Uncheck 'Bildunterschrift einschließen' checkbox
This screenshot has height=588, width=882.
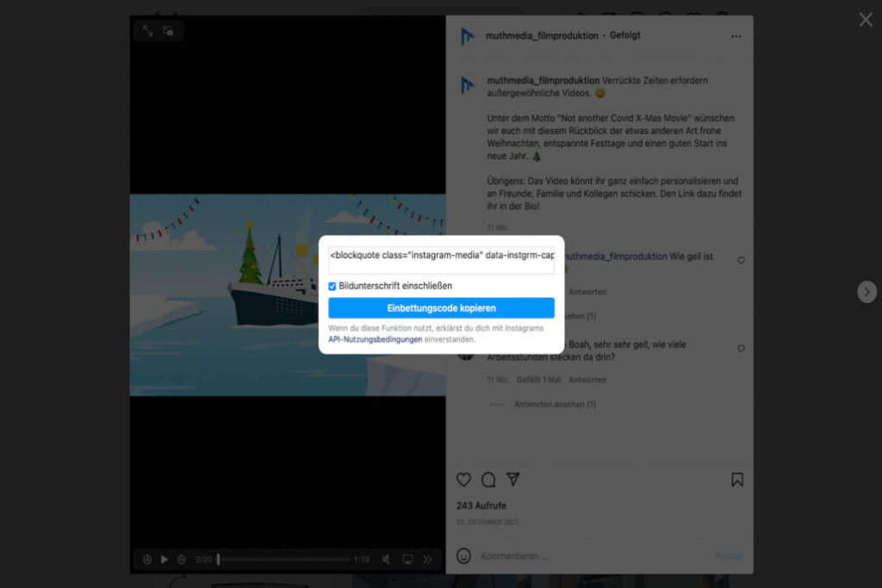coord(332,286)
